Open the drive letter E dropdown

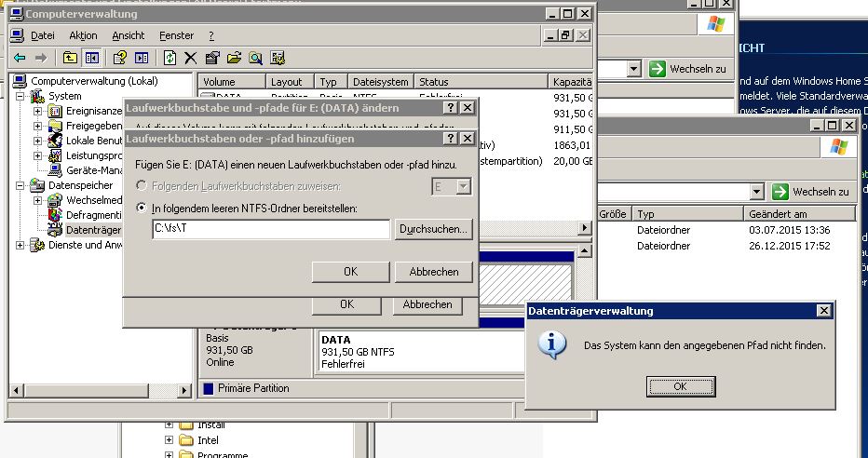click(x=464, y=187)
